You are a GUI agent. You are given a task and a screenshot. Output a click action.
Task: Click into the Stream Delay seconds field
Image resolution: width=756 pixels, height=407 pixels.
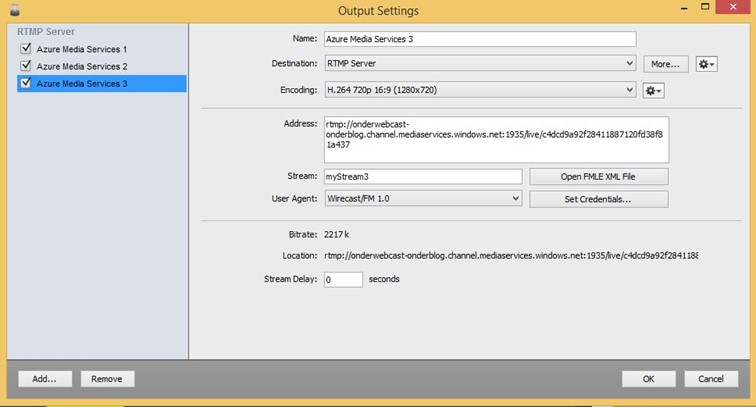(343, 279)
